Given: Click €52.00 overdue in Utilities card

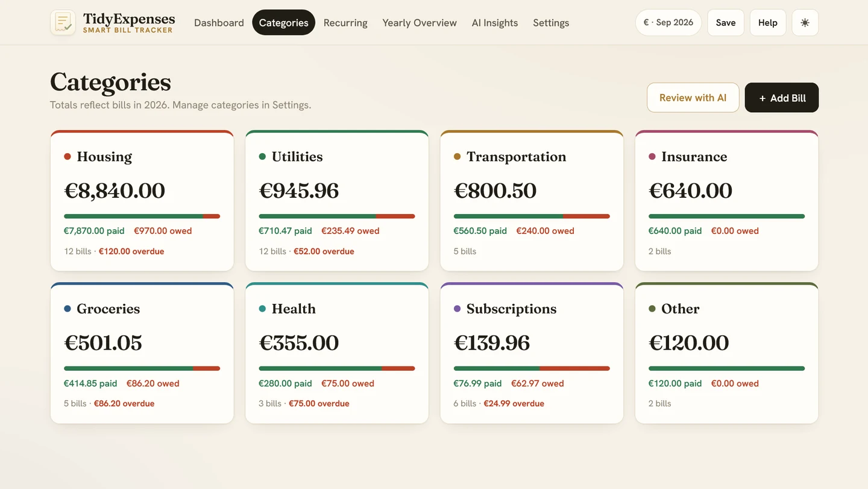Looking at the screenshot, I should tap(324, 251).
